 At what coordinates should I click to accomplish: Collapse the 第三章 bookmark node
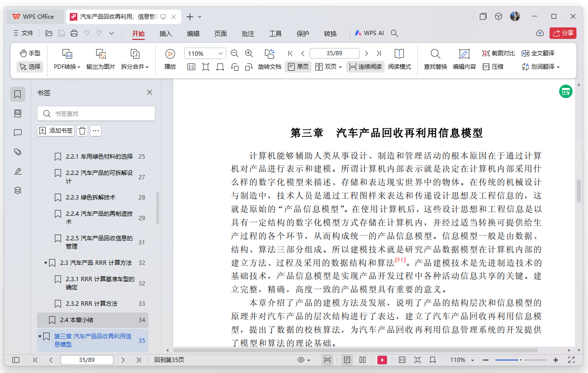(40, 336)
